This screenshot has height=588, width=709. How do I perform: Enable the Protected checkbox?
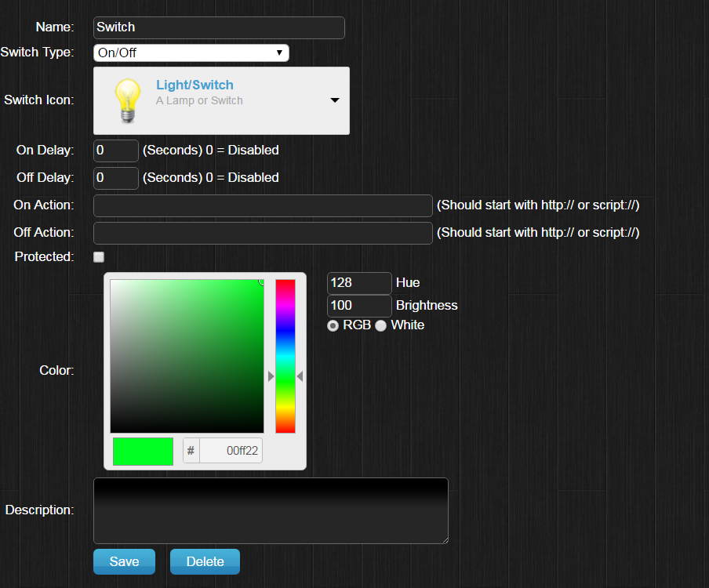click(99, 256)
